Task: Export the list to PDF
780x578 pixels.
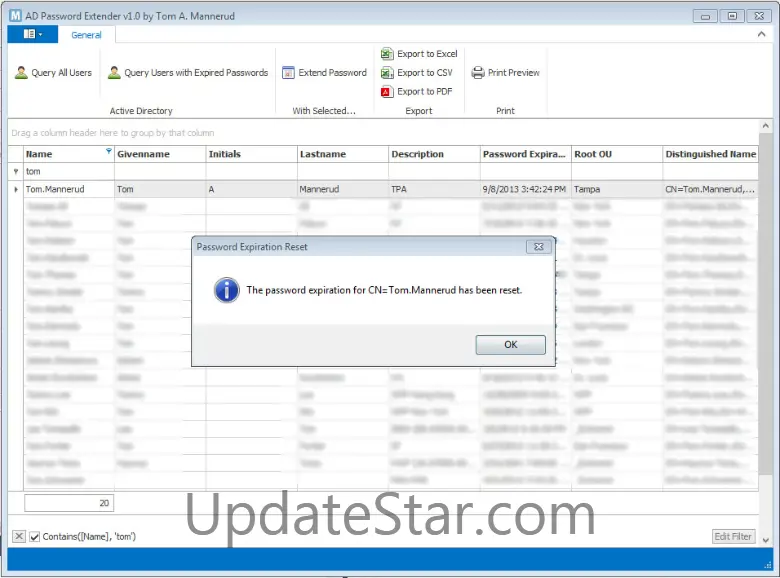Action: coord(416,92)
